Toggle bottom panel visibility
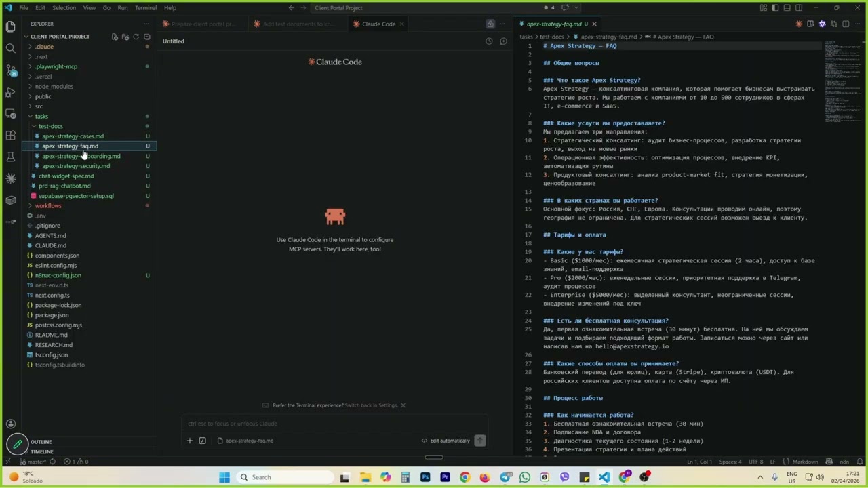Screen dimensions: 868x488 (787, 8)
